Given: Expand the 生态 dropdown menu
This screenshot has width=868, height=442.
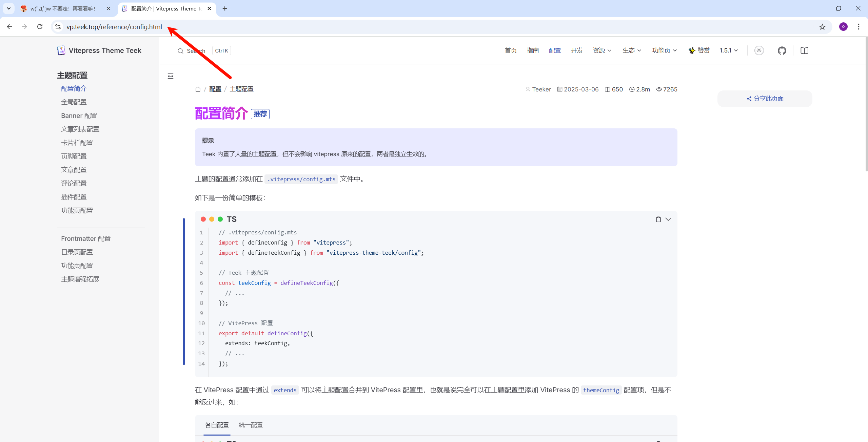Looking at the screenshot, I should click(631, 51).
